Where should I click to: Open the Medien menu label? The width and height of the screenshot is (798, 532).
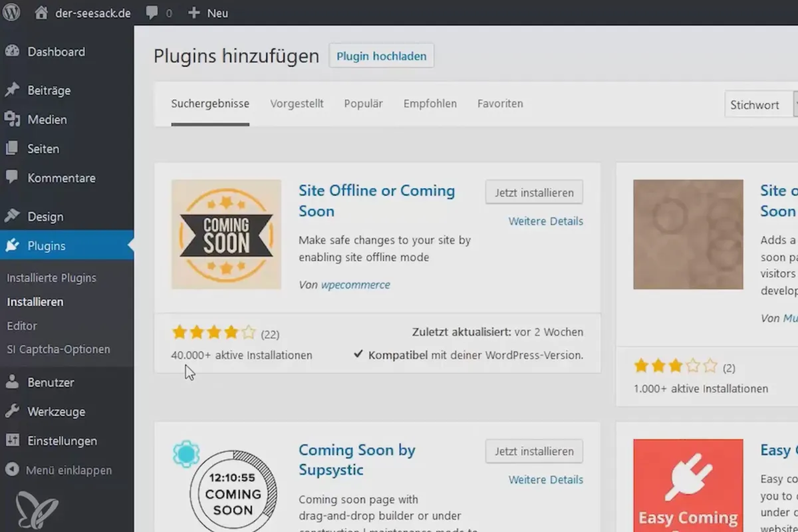click(x=47, y=120)
